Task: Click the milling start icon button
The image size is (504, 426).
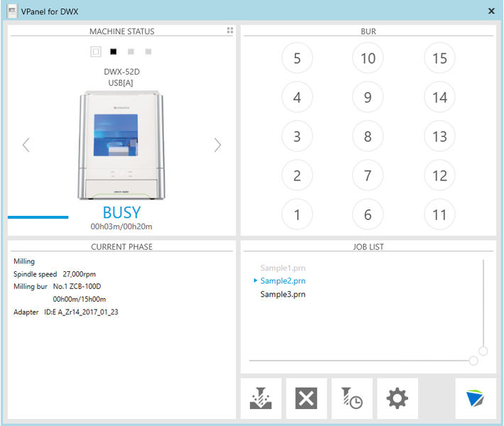Action: tap(261, 398)
